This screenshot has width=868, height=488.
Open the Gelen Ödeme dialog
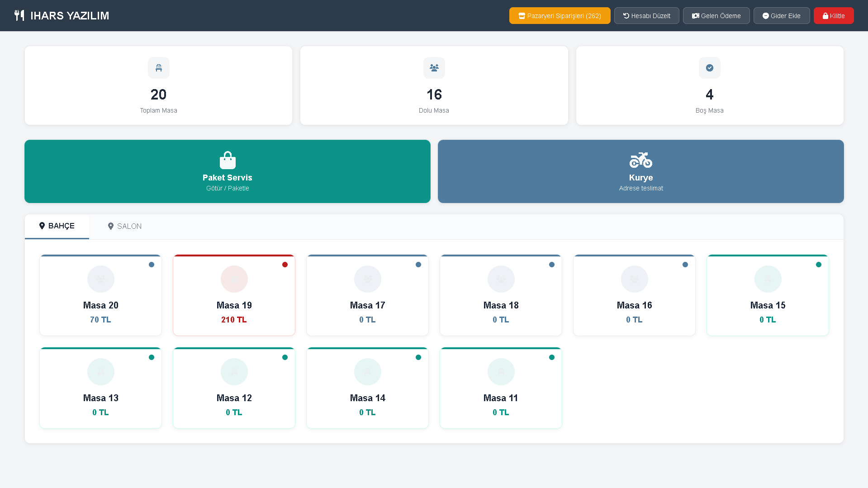coord(716,16)
